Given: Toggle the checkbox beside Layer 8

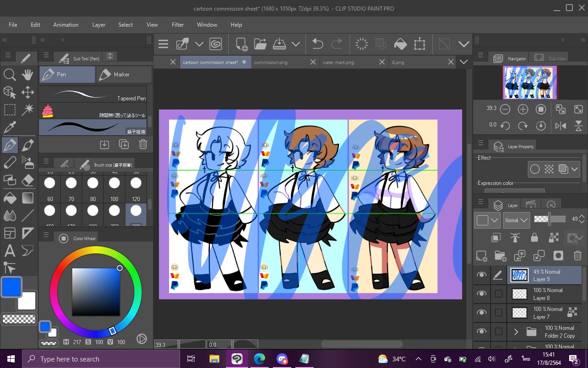Looking at the screenshot, I should tap(498, 293).
